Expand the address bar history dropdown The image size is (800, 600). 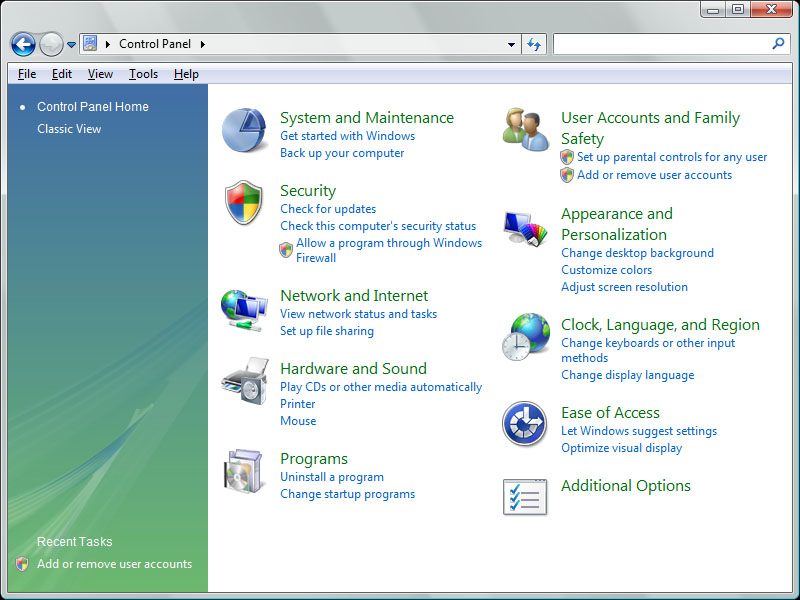tap(511, 44)
